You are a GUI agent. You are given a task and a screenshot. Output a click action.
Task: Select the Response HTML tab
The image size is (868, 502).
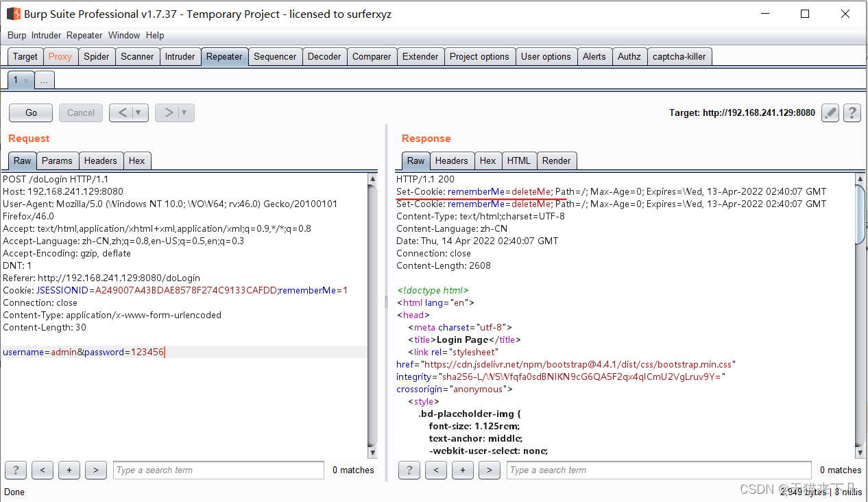[x=519, y=160]
